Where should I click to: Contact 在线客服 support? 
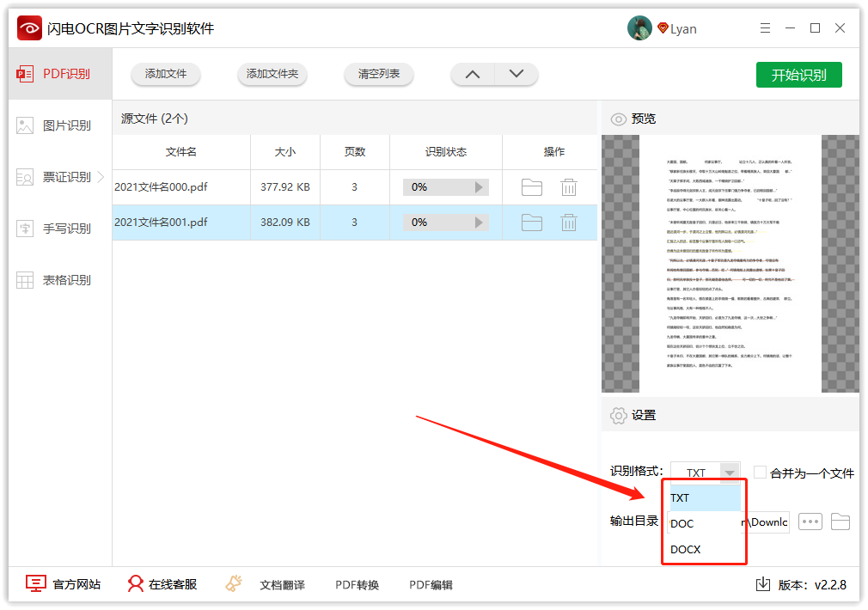162,584
